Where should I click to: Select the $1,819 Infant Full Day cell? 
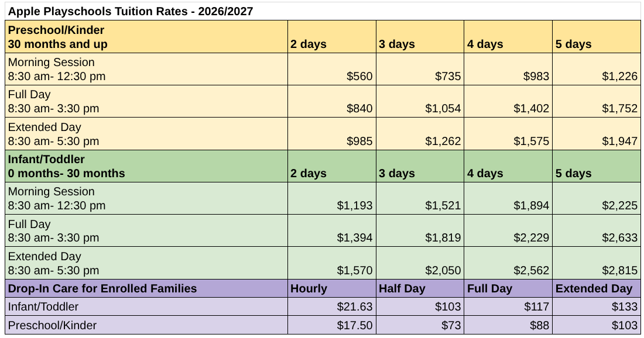click(420, 230)
